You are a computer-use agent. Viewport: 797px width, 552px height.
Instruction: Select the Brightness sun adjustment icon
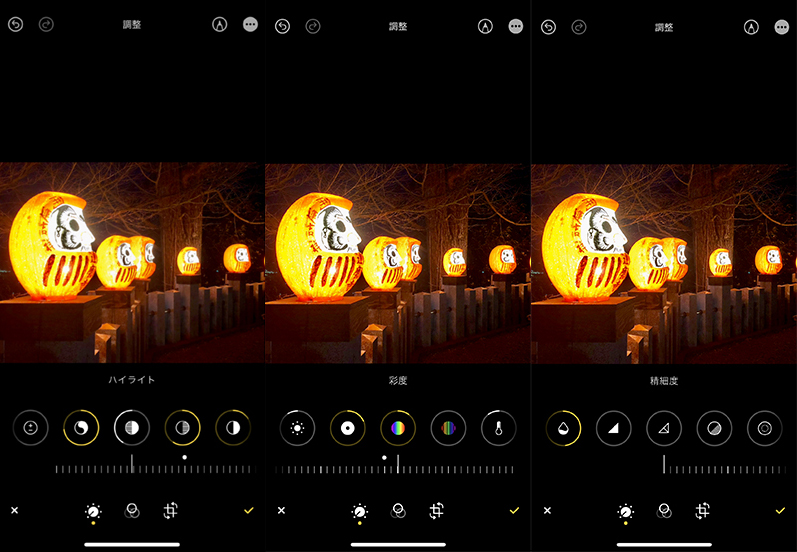click(297, 428)
